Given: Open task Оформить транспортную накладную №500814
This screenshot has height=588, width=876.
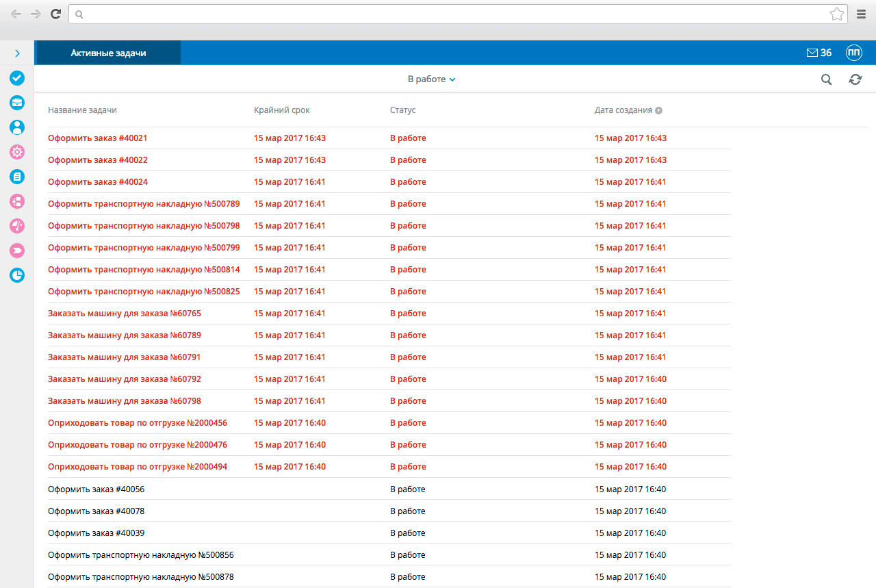Looking at the screenshot, I should [144, 270].
